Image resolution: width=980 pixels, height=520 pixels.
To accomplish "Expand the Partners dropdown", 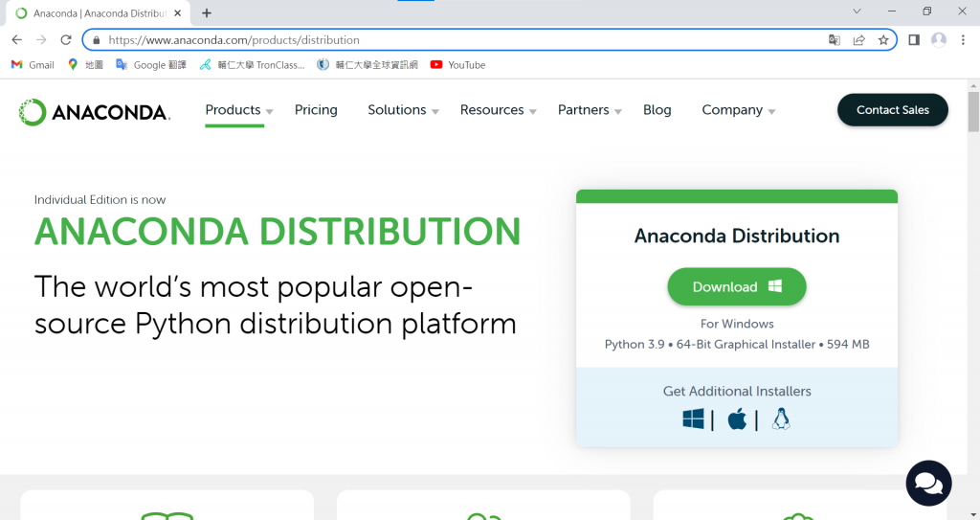I will click(x=590, y=110).
